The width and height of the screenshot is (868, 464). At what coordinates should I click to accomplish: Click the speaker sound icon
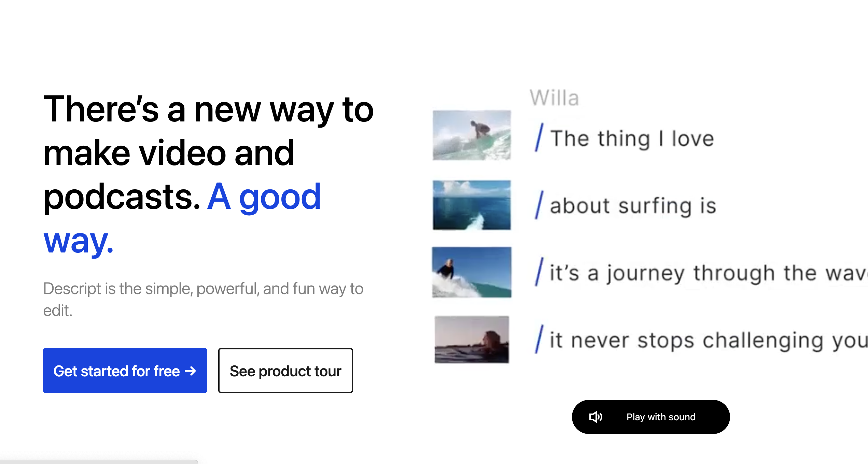point(596,417)
